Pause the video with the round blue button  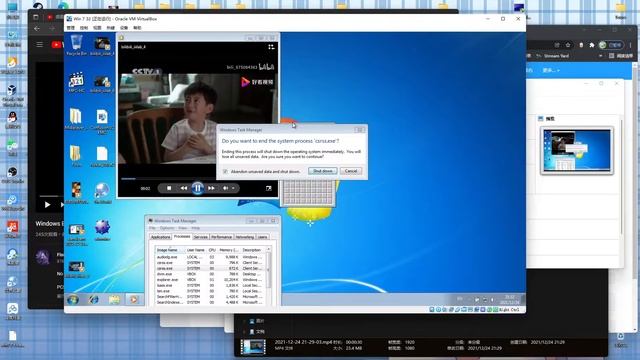(x=198, y=188)
